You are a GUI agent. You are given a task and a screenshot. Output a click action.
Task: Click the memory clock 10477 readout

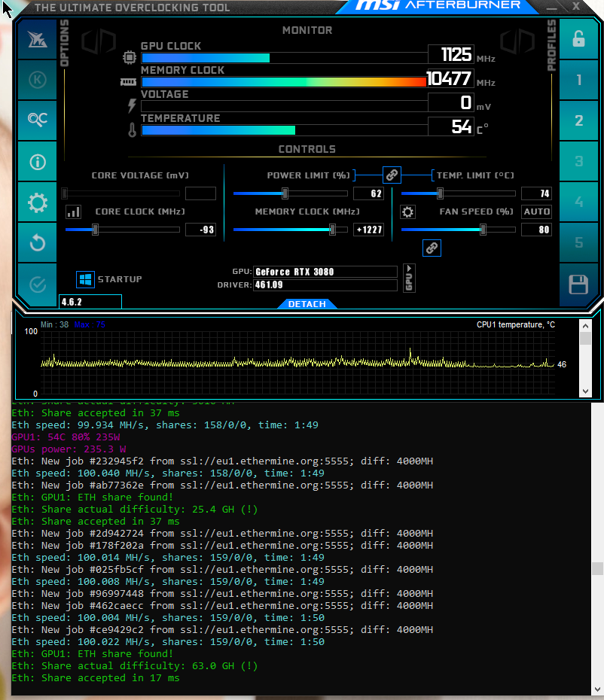click(449, 78)
